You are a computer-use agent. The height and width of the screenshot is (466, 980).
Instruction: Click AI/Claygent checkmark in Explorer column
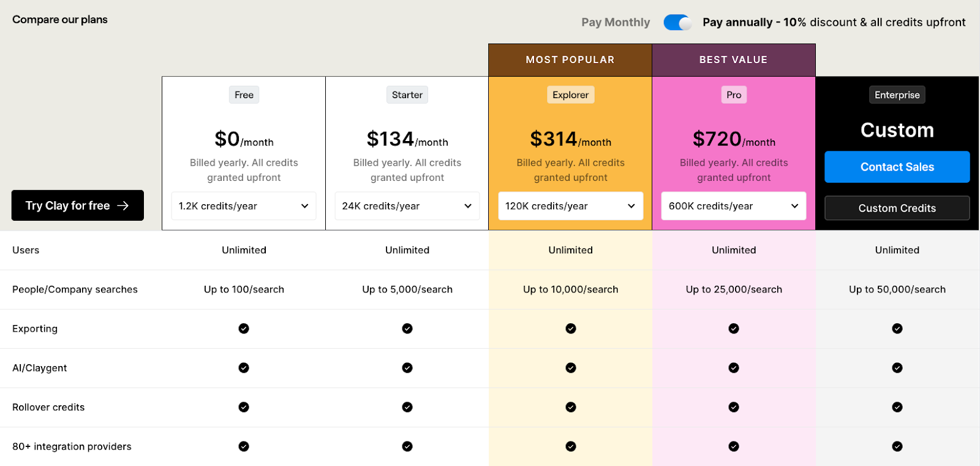tap(571, 368)
